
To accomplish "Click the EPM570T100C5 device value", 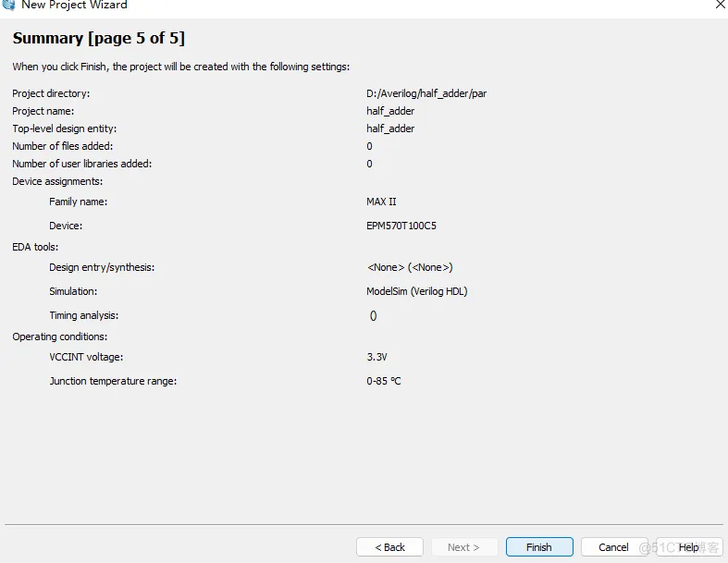I will pyautogui.click(x=403, y=226).
